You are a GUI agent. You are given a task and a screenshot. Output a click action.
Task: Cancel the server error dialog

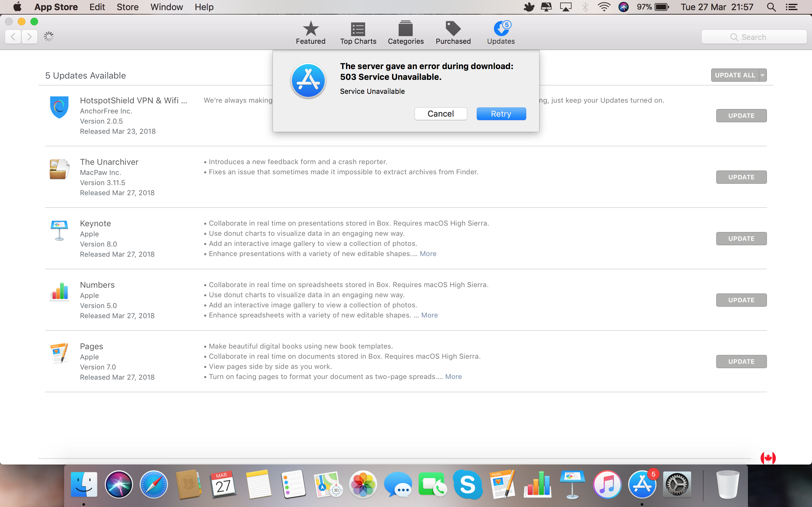[440, 114]
